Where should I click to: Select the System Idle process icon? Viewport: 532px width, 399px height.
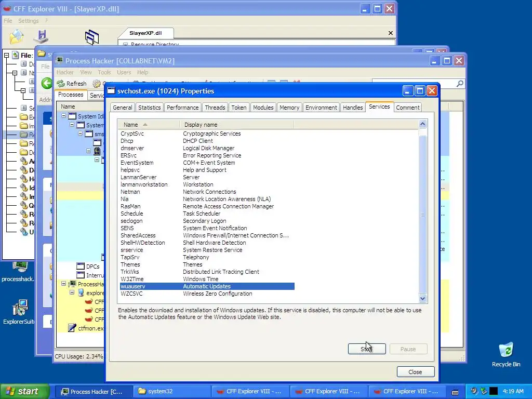click(72, 116)
